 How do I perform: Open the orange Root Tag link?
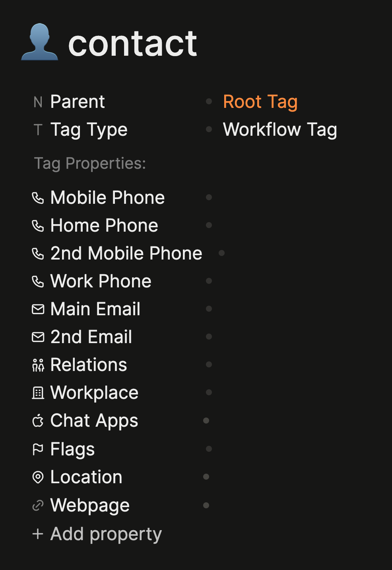pos(260,102)
